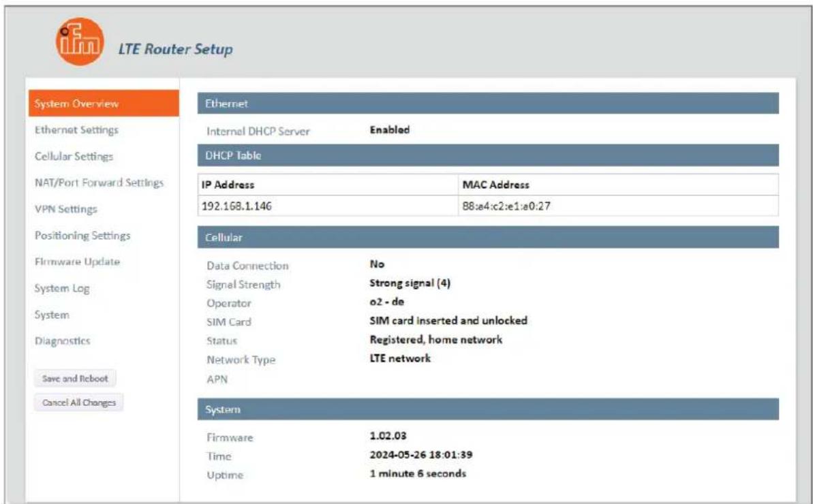Click the ifm orange logo

pyautogui.click(x=80, y=42)
